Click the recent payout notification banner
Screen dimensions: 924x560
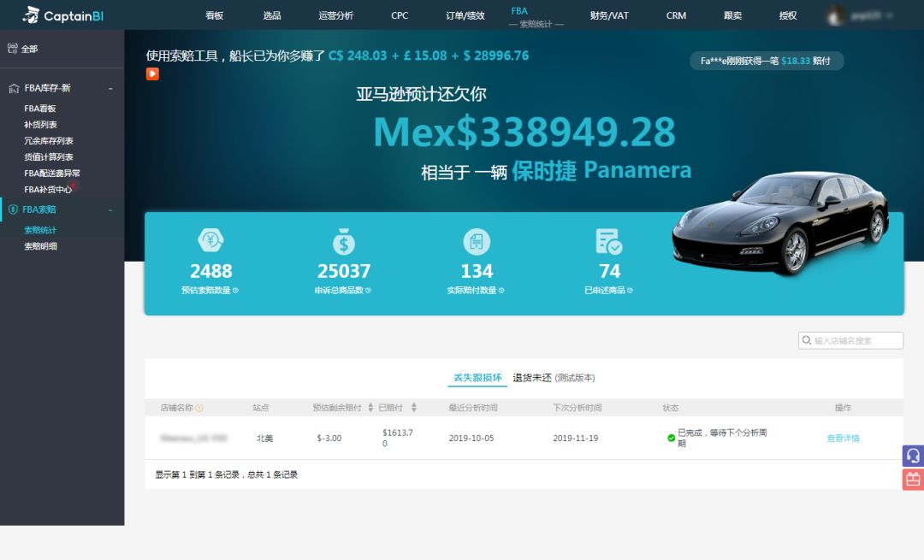pyautogui.click(x=766, y=61)
